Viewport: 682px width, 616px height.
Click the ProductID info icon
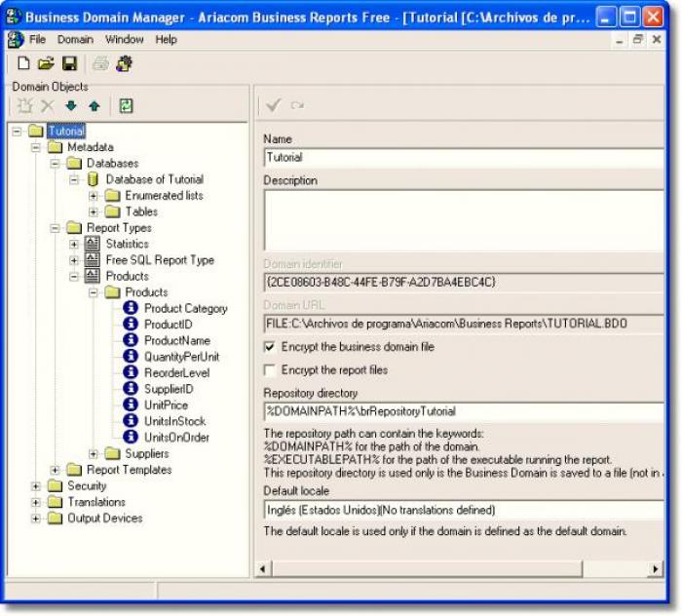click(x=131, y=325)
